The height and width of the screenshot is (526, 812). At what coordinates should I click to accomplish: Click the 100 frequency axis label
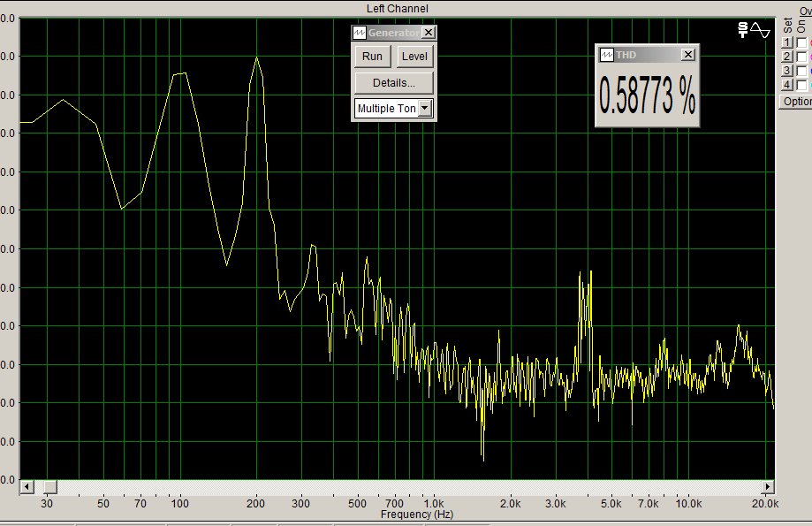[180, 504]
